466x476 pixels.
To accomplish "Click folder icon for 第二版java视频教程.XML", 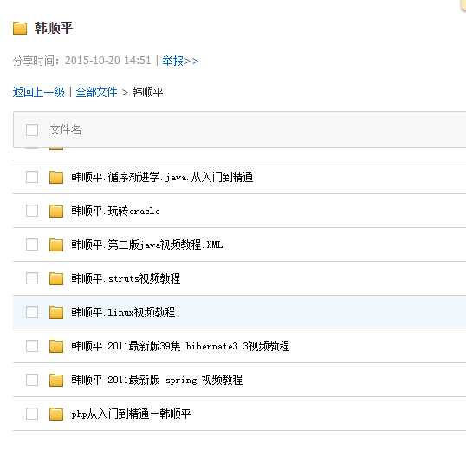I will (x=56, y=245).
